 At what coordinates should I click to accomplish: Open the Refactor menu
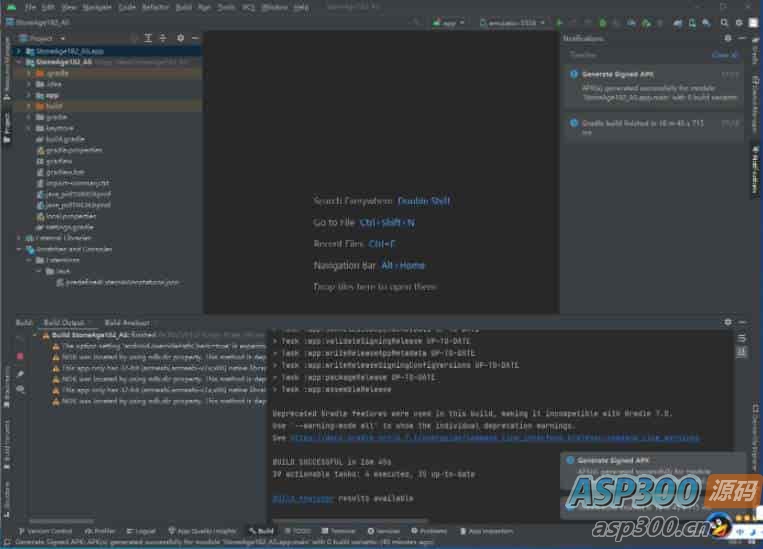155,7
